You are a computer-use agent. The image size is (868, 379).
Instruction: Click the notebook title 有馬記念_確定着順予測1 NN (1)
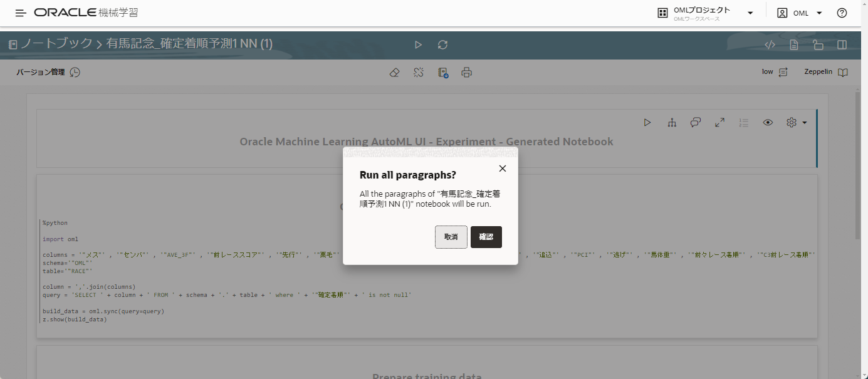click(x=189, y=44)
